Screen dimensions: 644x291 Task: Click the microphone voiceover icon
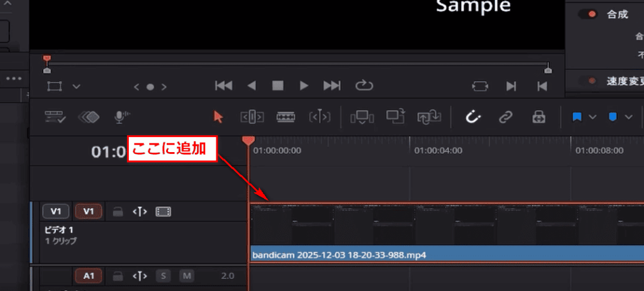point(121,117)
